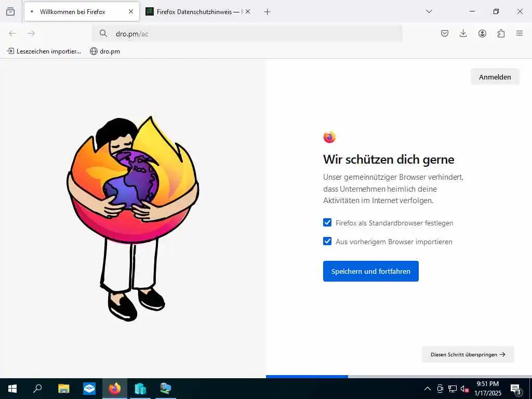
Task: Open the dro.pm bookmark
Action: coord(105,51)
